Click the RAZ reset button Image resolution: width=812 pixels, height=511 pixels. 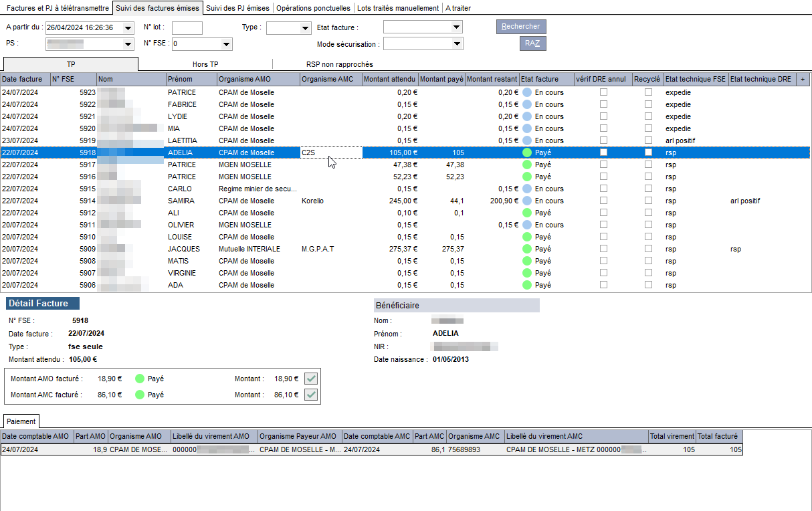pos(533,43)
